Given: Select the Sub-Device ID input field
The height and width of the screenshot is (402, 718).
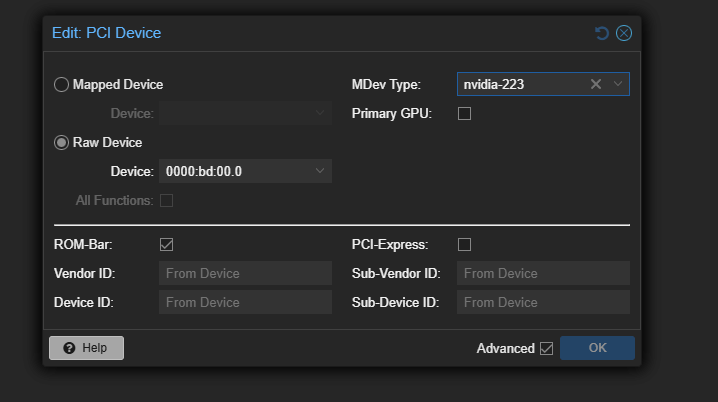Looking at the screenshot, I should point(543,302).
